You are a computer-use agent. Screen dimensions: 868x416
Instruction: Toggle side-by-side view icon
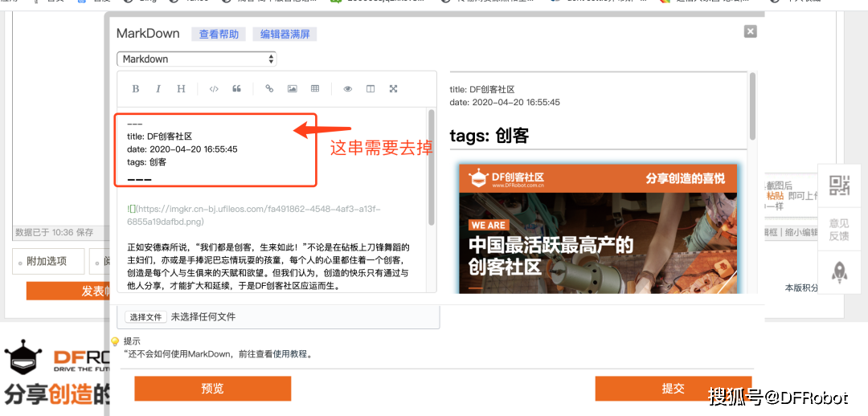371,89
